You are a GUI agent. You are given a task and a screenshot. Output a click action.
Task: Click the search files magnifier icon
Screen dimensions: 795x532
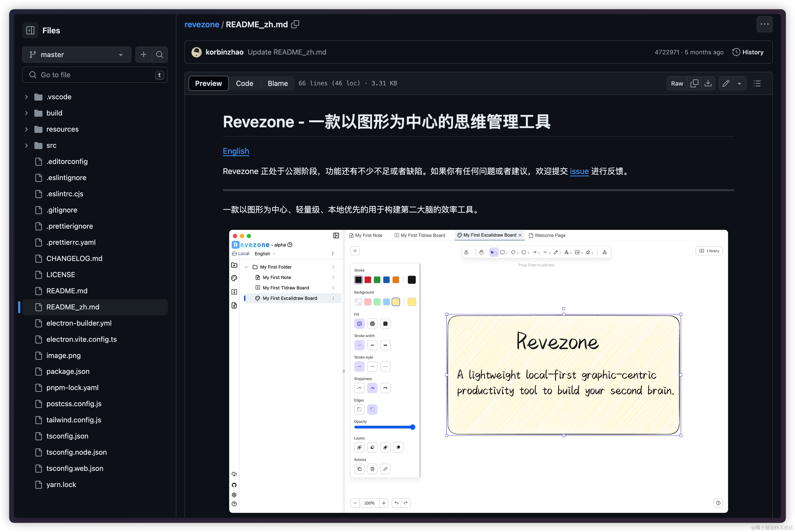(160, 55)
